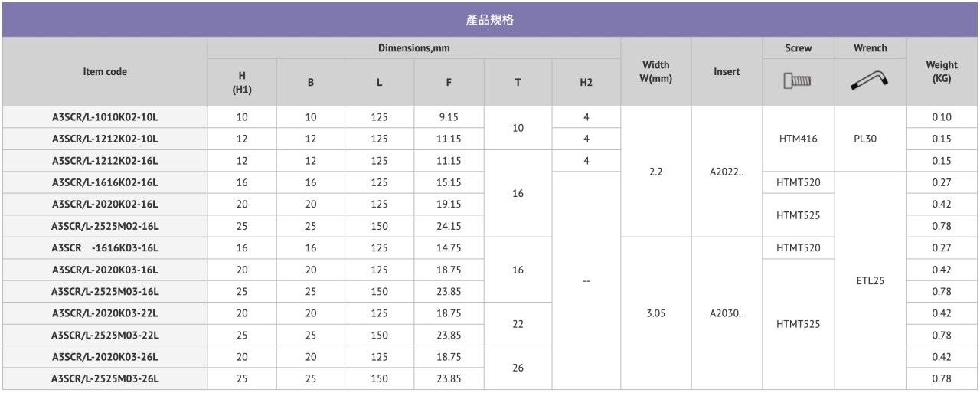Click the ETL25 wrench cell
This screenshot has width=980, height=393.
point(870,281)
